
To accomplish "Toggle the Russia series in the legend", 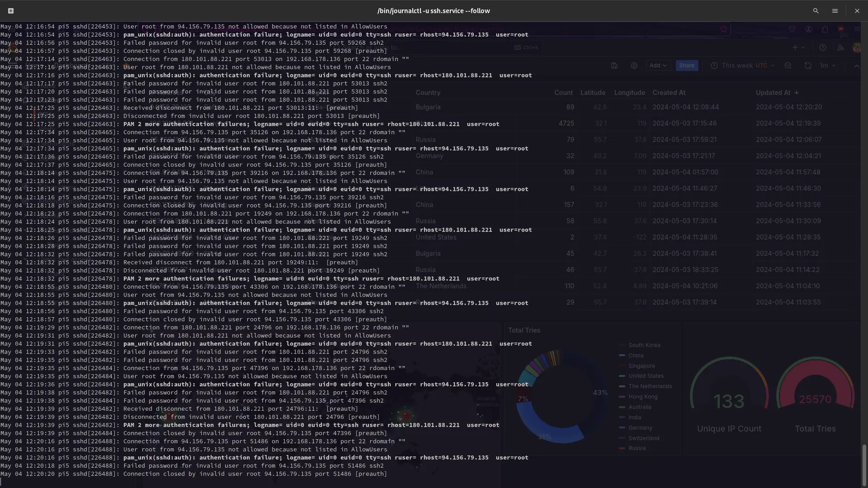I will [x=637, y=448].
